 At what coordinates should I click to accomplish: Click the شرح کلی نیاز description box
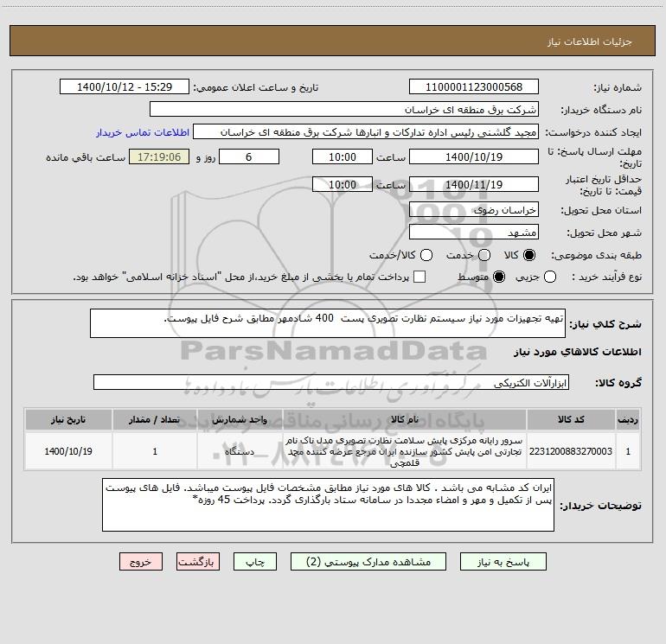328,323
